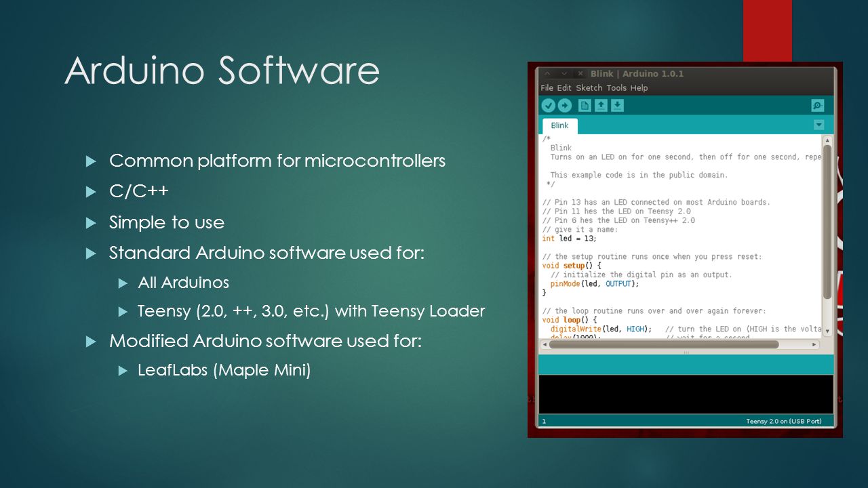Click comment 'Pin 11 hes the LED on Teensy 2.0'

tap(616, 211)
